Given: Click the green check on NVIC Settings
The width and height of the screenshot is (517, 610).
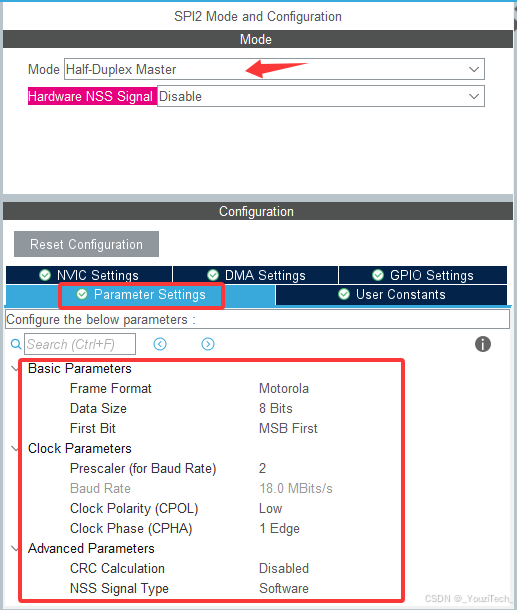Looking at the screenshot, I should pyautogui.click(x=45, y=275).
